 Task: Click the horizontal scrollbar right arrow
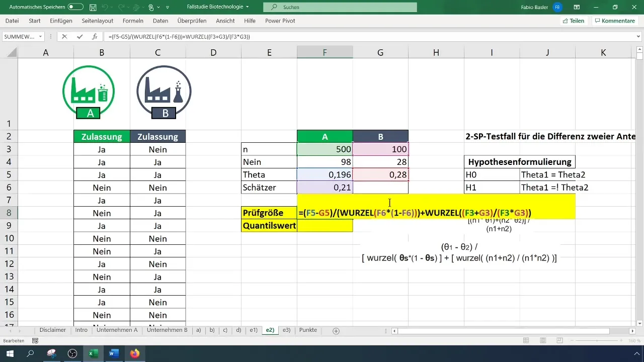[x=632, y=331]
